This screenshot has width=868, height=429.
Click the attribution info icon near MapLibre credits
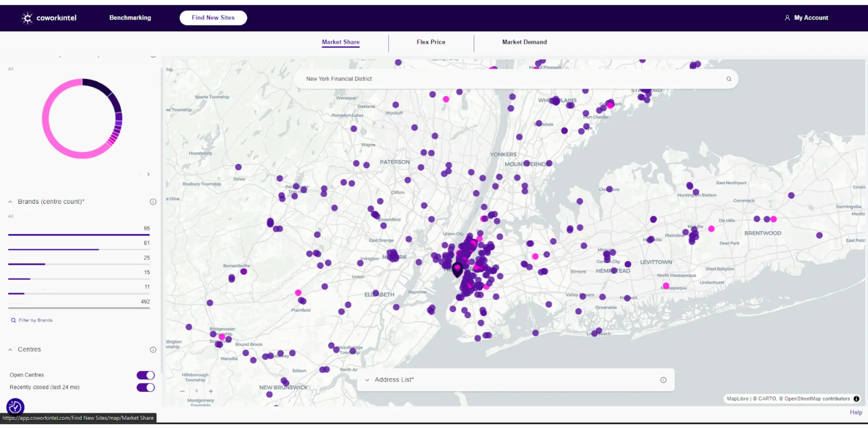coord(857,399)
